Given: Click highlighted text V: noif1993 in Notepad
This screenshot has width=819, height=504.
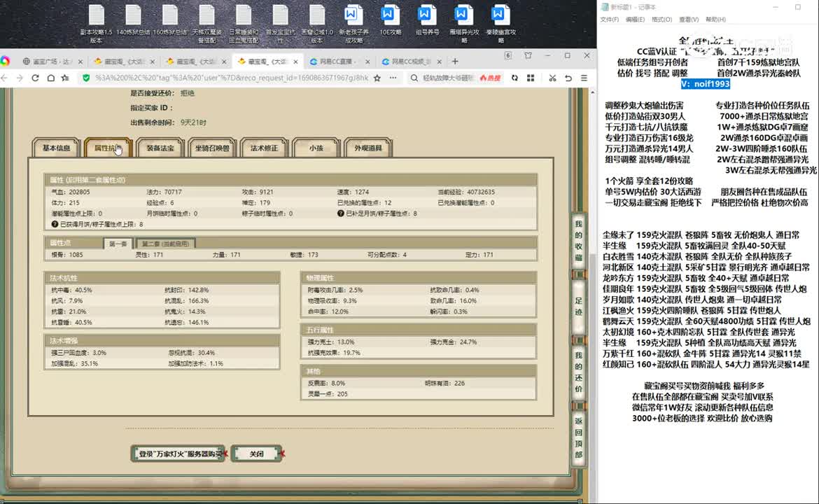Looking at the screenshot, I should tap(705, 84).
